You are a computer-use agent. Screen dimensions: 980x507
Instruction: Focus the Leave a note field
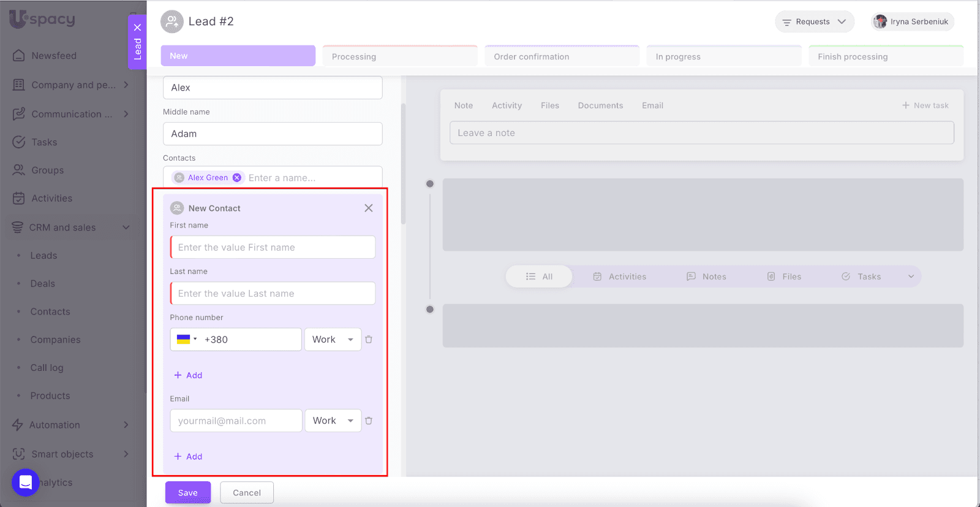701,133
